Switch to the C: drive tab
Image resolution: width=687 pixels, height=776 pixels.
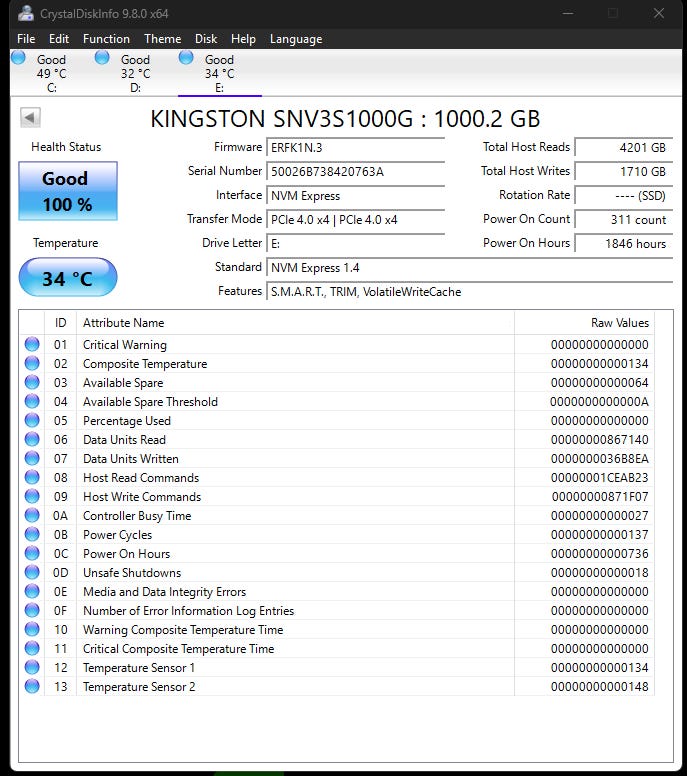(51, 73)
